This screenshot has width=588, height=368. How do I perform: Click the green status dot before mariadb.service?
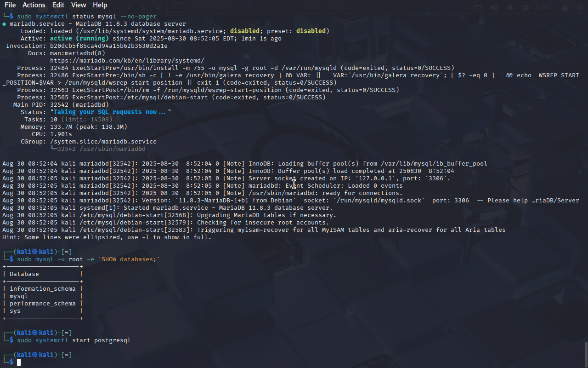(x=4, y=24)
